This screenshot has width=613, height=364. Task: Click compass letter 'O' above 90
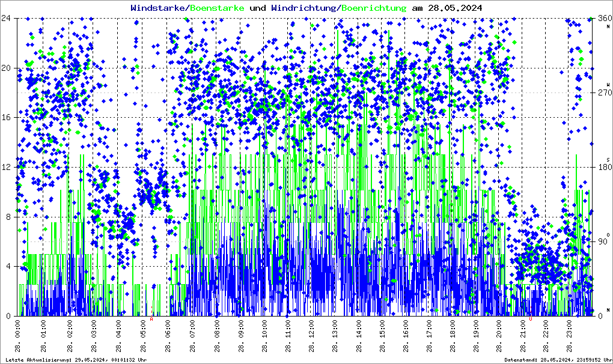(x=608, y=235)
